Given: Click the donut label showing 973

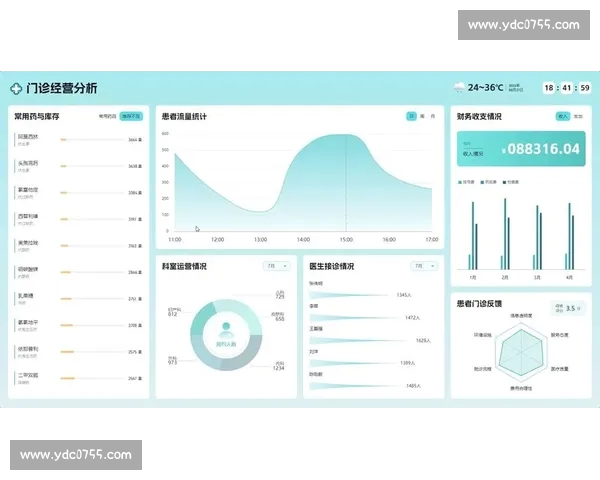Looking at the screenshot, I should 173,362.
